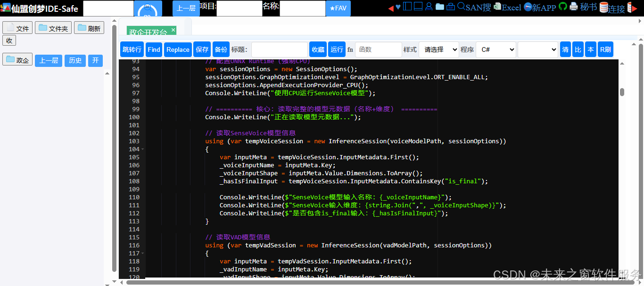Open the user profile icon
The width and height of the screenshot is (644, 286).
coord(429,7)
